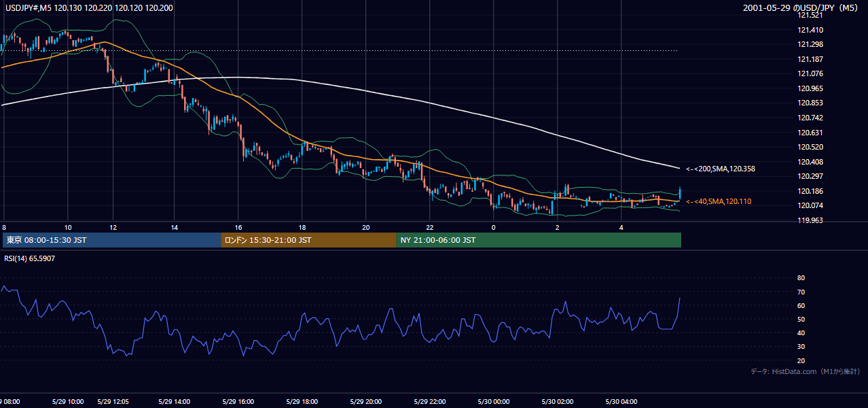This screenshot has height=408, width=868.
Task: Click the 5/30 02:00 time axis label
Action: click(x=557, y=401)
